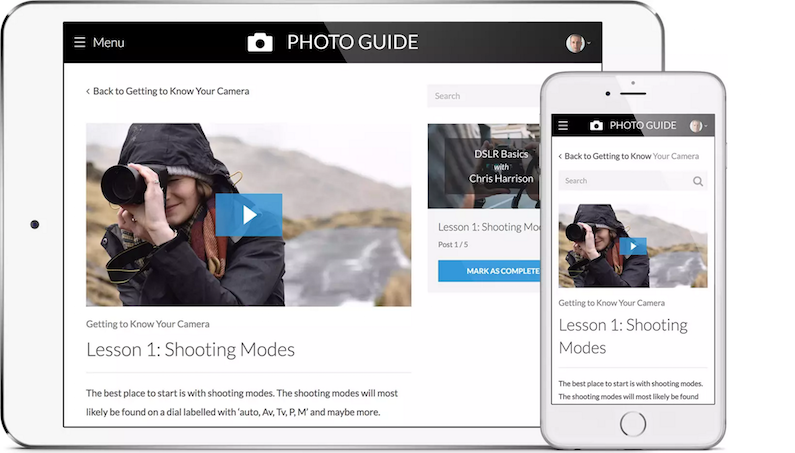Click the tablet 'Getting to Know Your Camera' category
795x453 pixels.
pyautogui.click(x=148, y=324)
